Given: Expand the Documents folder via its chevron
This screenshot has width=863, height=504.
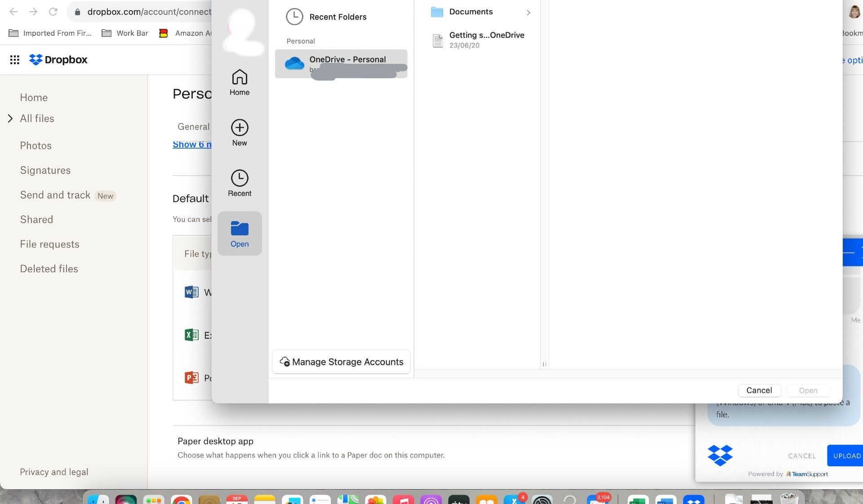Looking at the screenshot, I should pos(529,12).
